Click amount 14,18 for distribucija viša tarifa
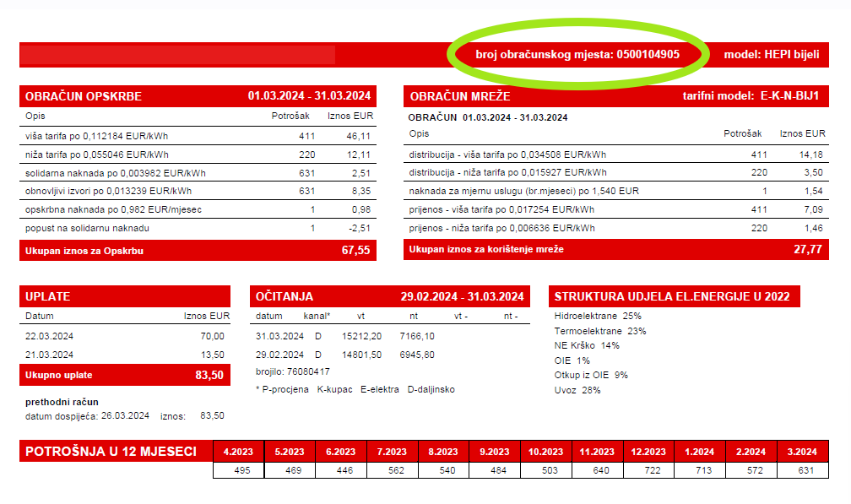 point(810,154)
